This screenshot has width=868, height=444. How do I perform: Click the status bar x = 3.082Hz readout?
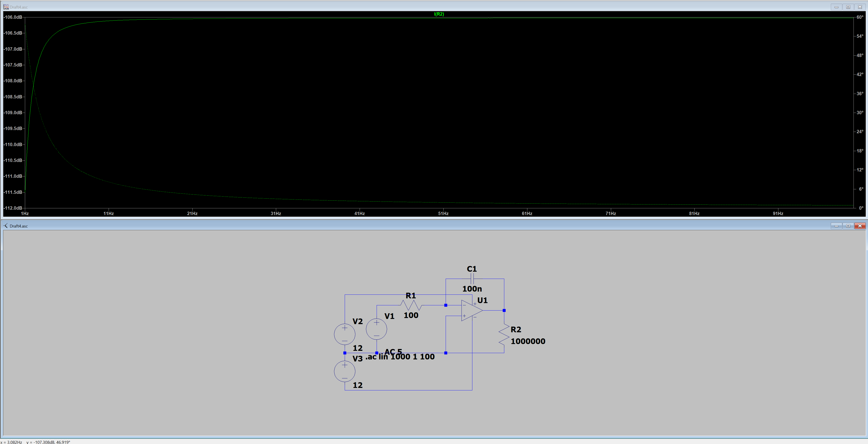click(x=12, y=442)
